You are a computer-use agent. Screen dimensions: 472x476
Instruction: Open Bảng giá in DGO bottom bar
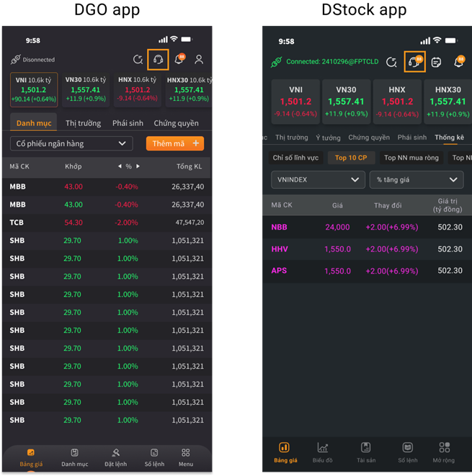coord(31,458)
